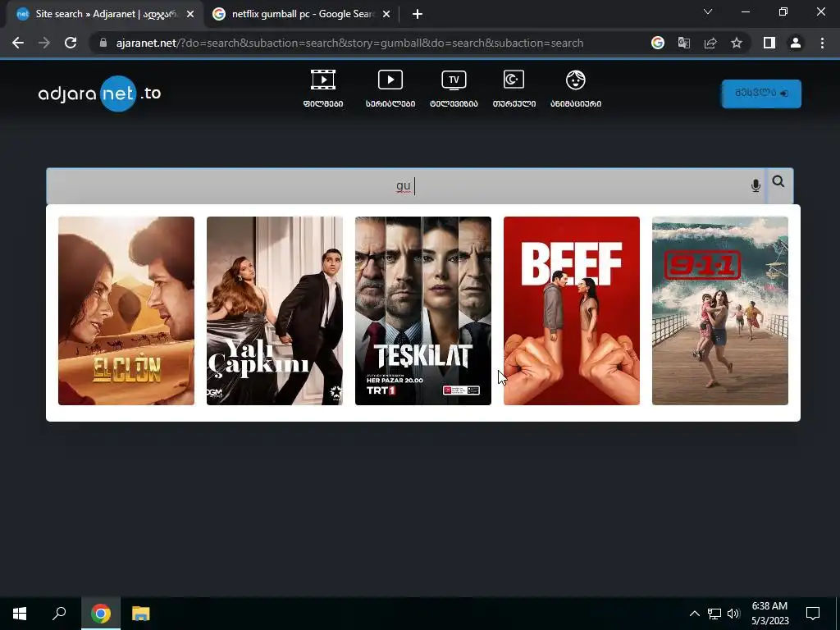Open the films category icon

(323, 80)
